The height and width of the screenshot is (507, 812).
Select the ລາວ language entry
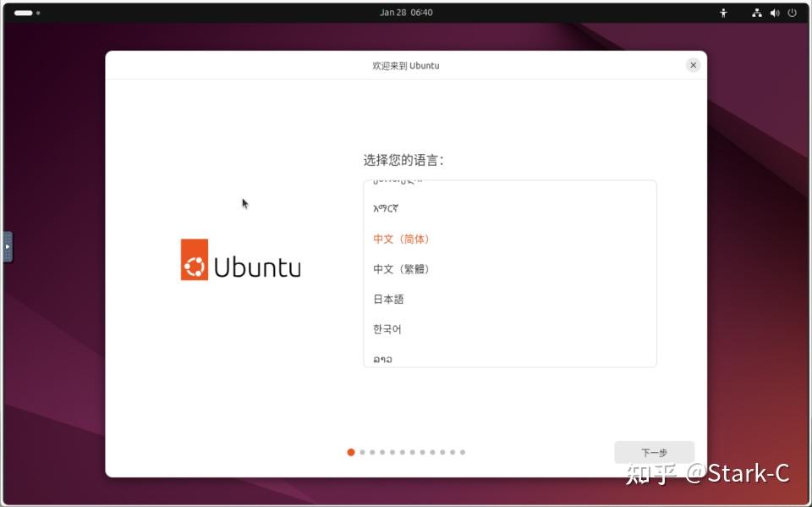tap(510, 358)
